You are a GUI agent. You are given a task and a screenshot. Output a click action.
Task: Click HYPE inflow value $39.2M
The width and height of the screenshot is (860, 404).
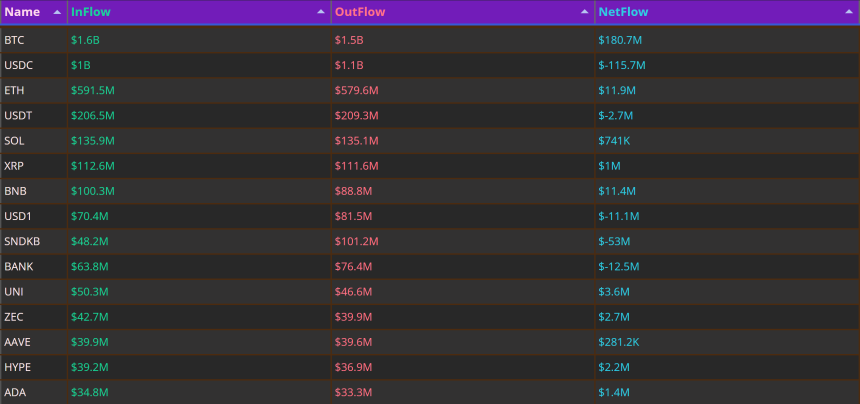(90, 368)
